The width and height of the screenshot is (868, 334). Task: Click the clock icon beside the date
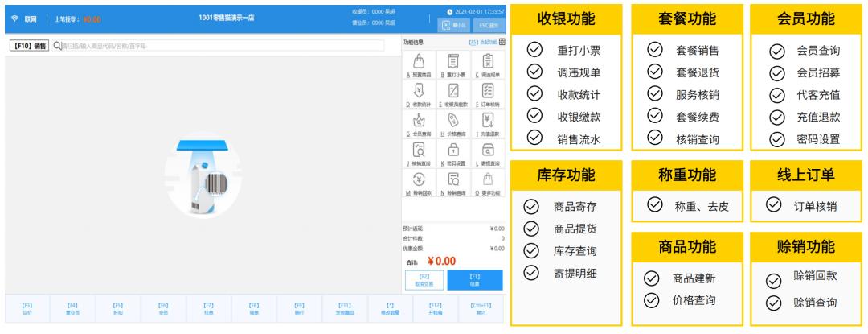(449, 11)
